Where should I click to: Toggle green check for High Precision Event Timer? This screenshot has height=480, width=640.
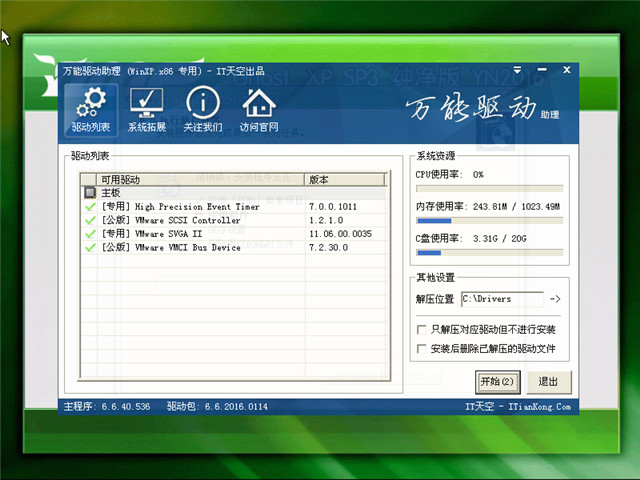coord(90,207)
